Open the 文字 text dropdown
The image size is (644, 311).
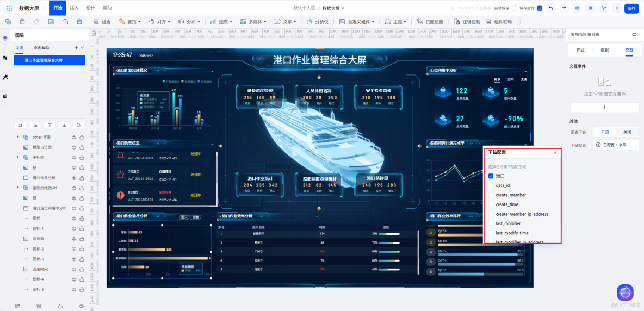point(285,22)
